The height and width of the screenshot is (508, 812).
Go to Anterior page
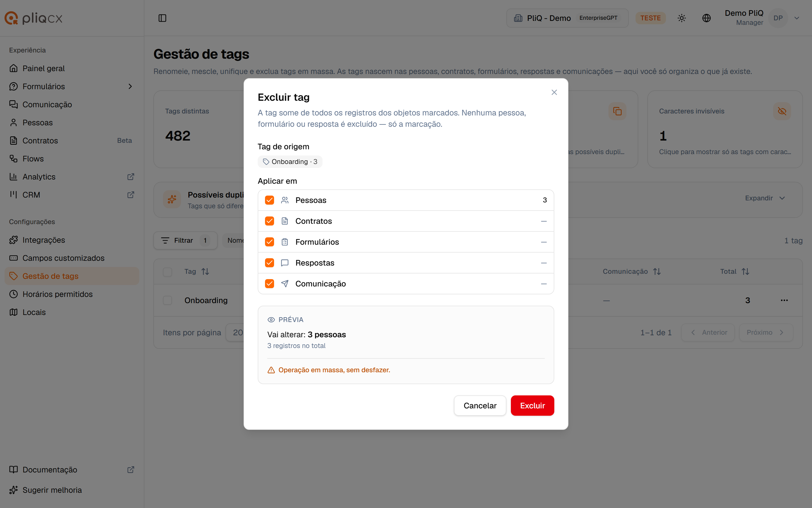pos(708,333)
